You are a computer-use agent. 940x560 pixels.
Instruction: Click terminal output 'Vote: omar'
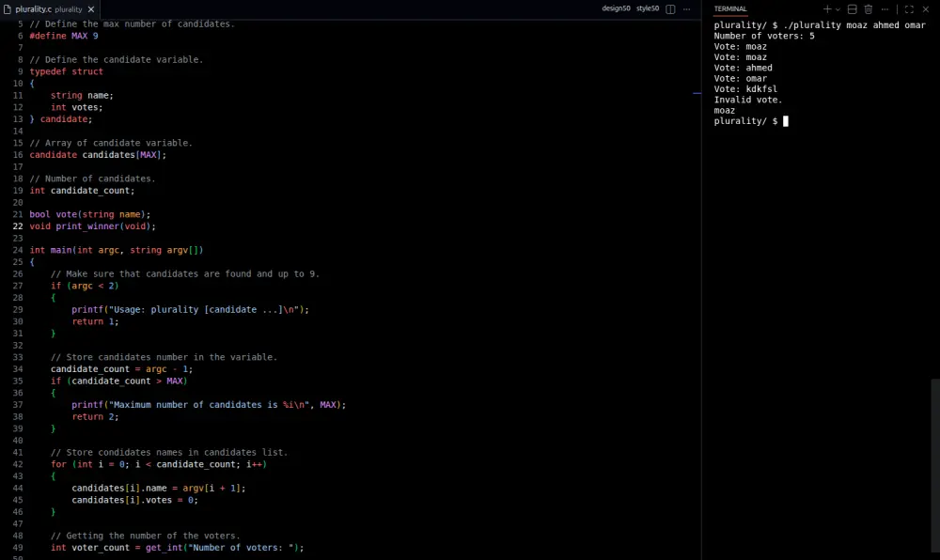741,79
